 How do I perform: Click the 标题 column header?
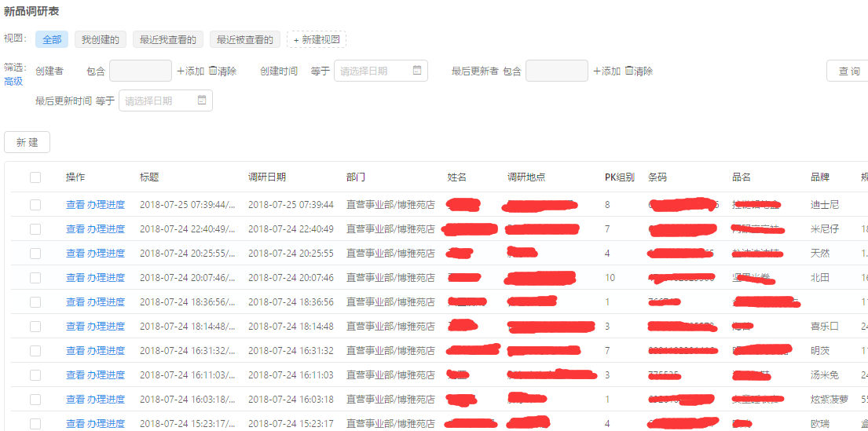click(x=149, y=177)
